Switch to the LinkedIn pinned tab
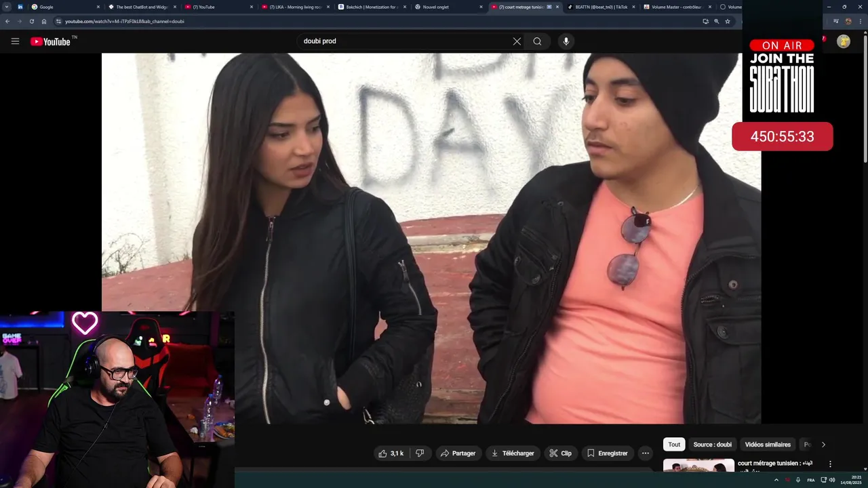868x488 pixels. click(20, 7)
